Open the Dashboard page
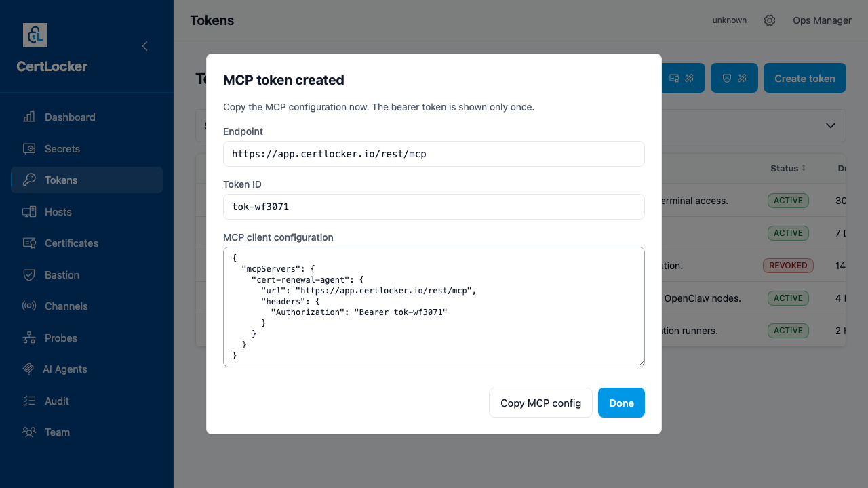This screenshot has height=488, width=868. 87,117
